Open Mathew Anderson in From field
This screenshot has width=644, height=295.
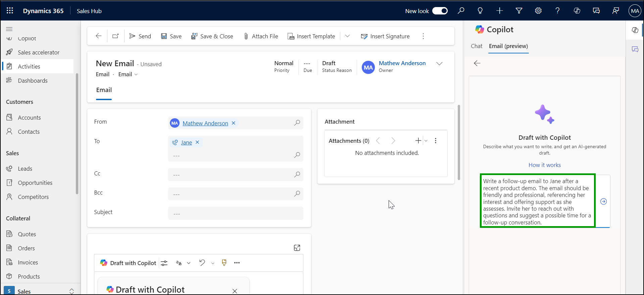205,123
